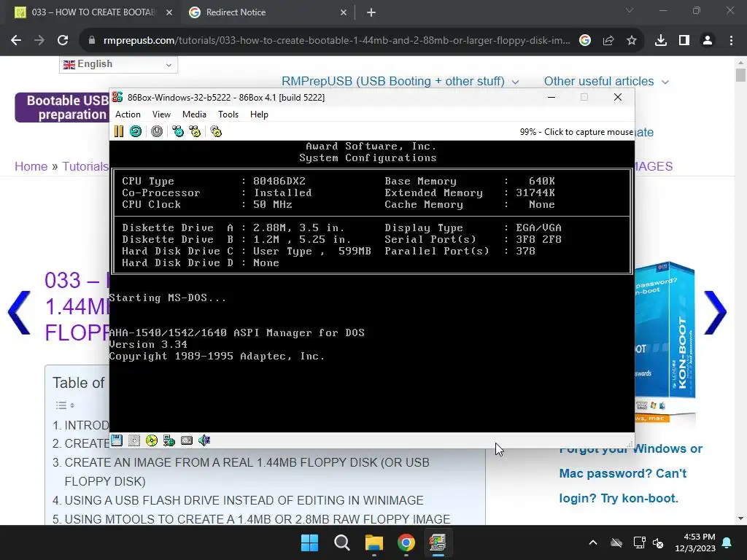Open the Tools menu in 86Box
The height and width of the screenshot is (560, 747).
click(x=228, y=114)
